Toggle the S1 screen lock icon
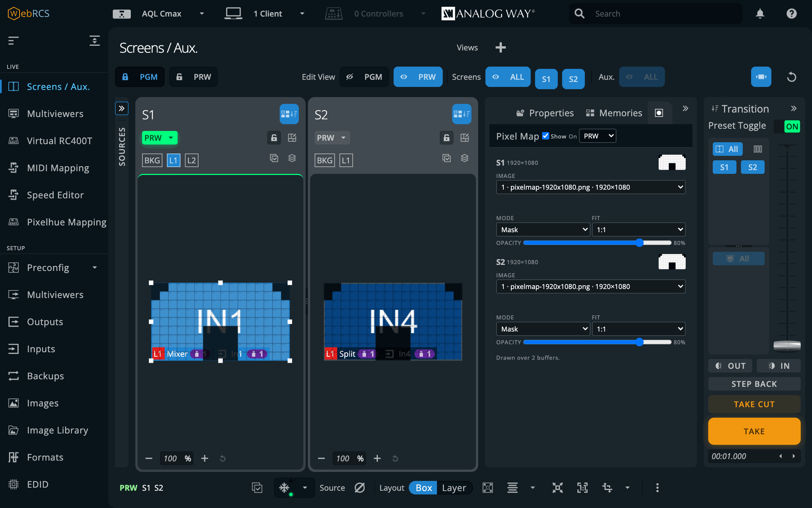812x508 pixels. [274, 138]
